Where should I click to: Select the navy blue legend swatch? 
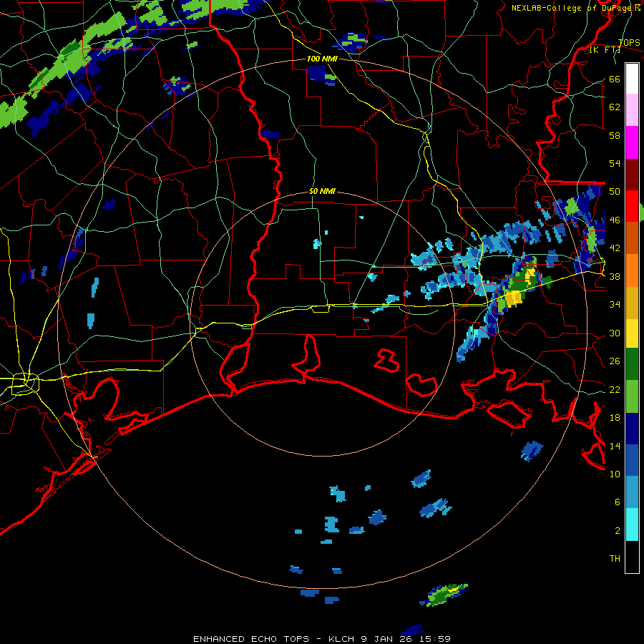(x=632, y=429)
